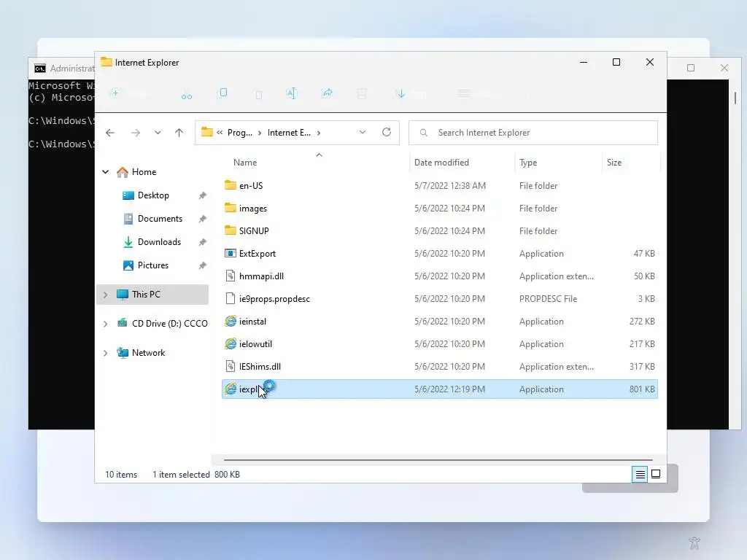The height and width of the screenshot is (560, 747).
Task: Switch to Large icons view in status bar
Action: click(656, 474)
